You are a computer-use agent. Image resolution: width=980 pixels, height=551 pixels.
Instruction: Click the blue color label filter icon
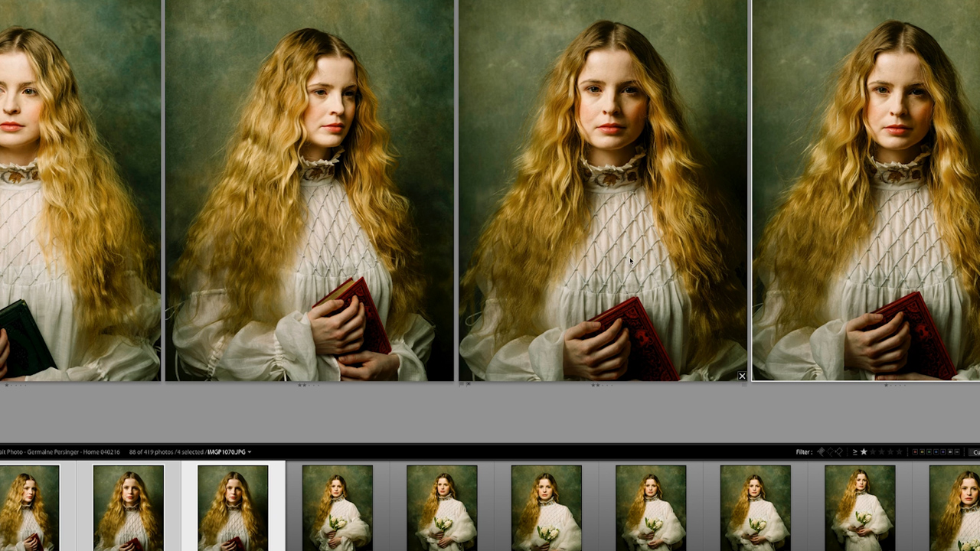click(937, 452)
